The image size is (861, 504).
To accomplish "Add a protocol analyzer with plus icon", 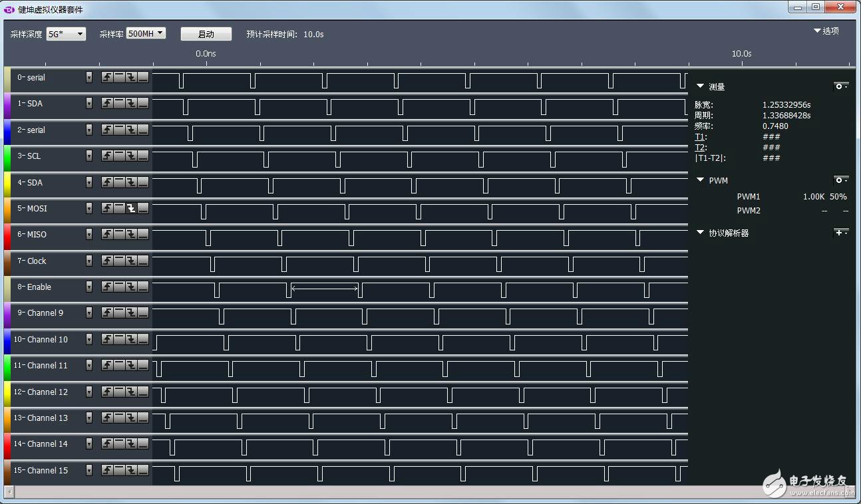I will pyautogui.click(x=841, y=233).
